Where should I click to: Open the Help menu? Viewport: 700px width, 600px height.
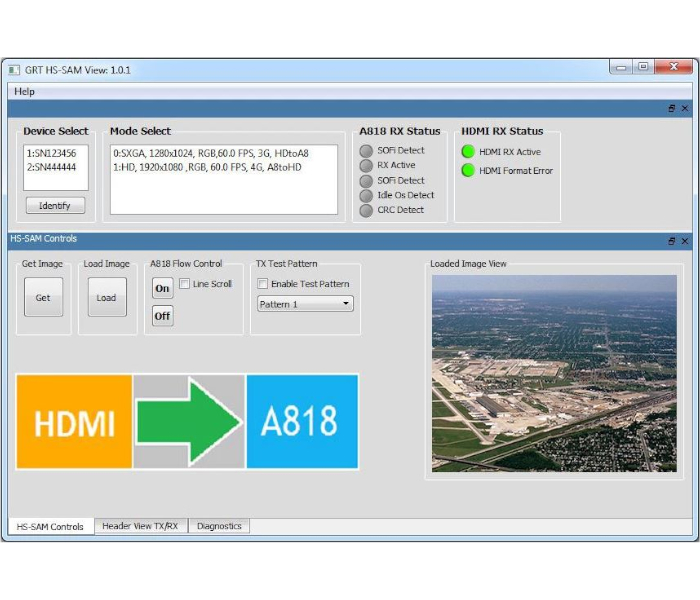[25, 91]
